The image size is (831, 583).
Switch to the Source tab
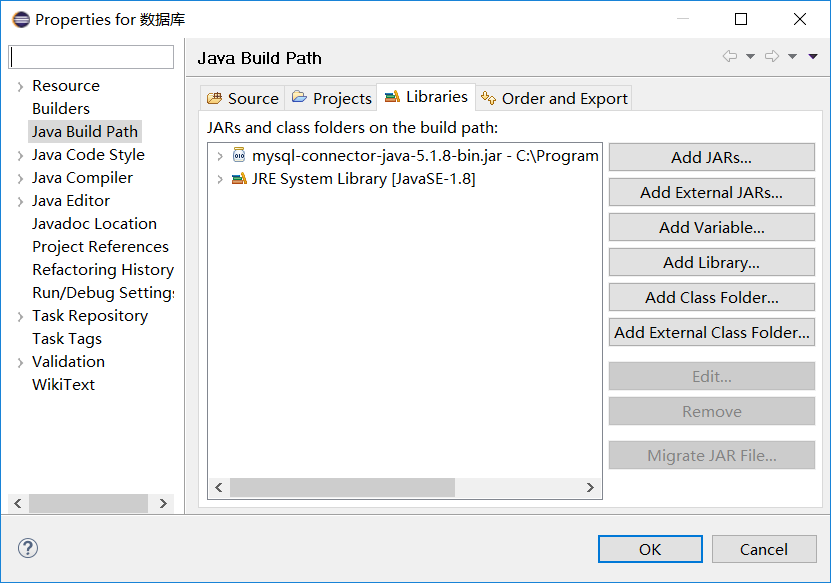point(243,99)
